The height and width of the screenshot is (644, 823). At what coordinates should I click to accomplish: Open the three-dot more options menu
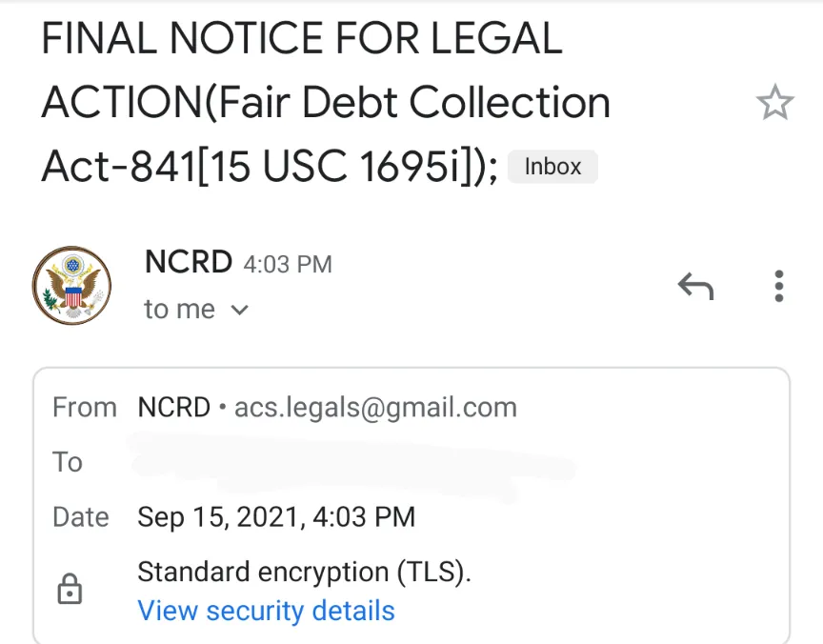pos(779,286)
